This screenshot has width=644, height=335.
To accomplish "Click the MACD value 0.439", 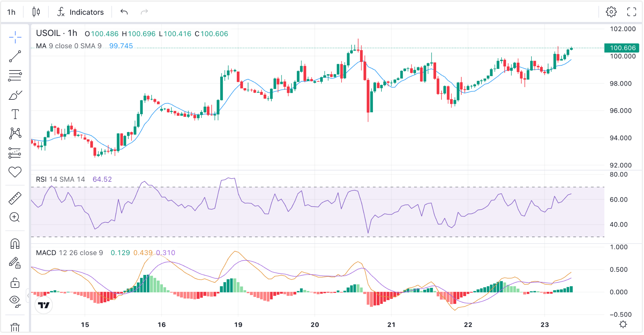I will tap(143, 253).
